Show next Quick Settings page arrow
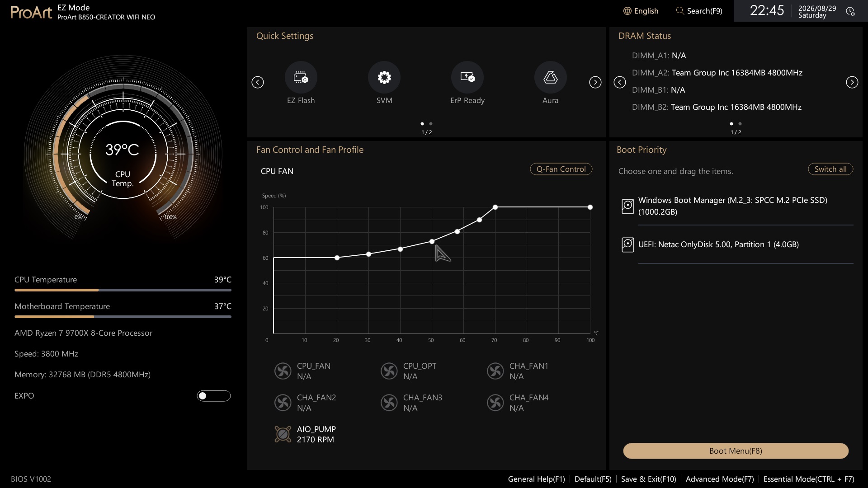The image size is (868, 488). pyautogui.click(x=595, y=82)
